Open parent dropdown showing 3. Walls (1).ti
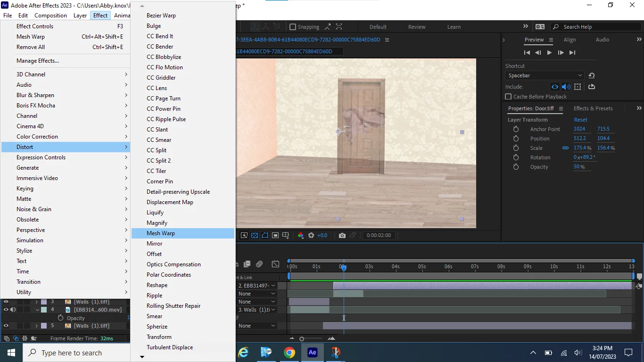The image size is (644, 362). tap(256, 310)
